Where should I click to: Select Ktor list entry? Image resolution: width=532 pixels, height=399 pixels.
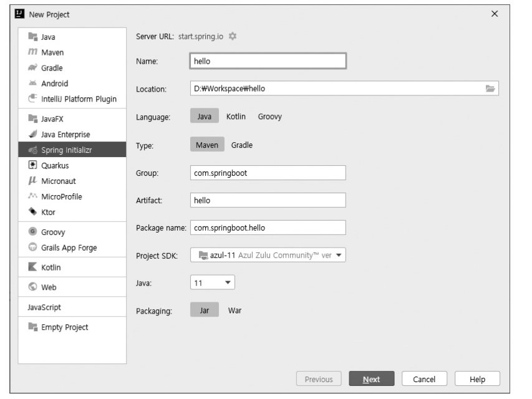tap(72, 212)
